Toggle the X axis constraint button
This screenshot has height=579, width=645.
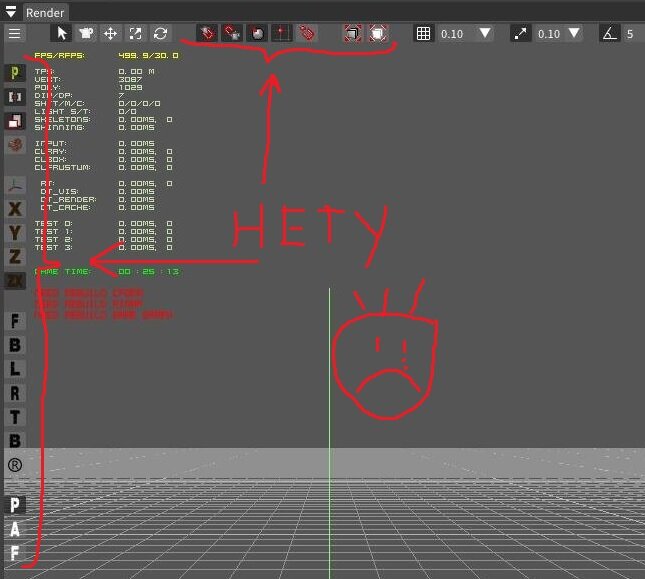(15, 209)
